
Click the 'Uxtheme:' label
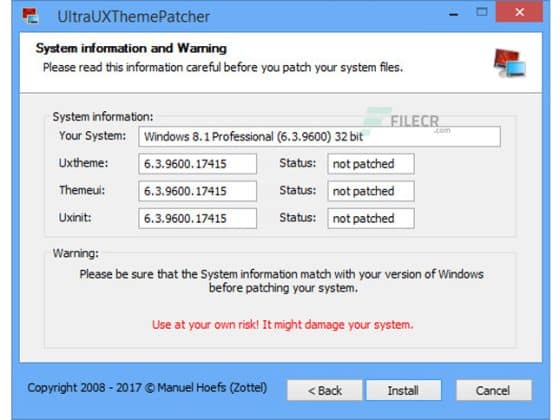tap(83, 163)
